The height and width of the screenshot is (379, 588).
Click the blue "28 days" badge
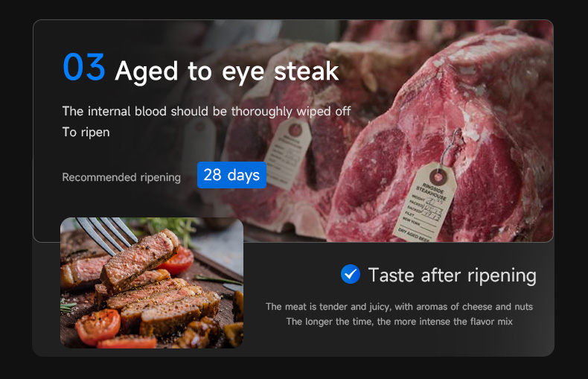point(231,175)
